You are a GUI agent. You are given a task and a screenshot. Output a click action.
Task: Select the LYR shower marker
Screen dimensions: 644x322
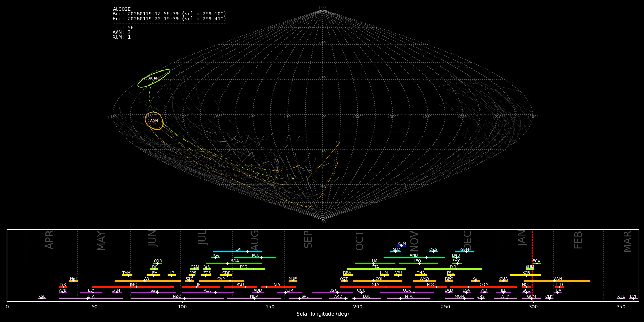coord(63,287)
